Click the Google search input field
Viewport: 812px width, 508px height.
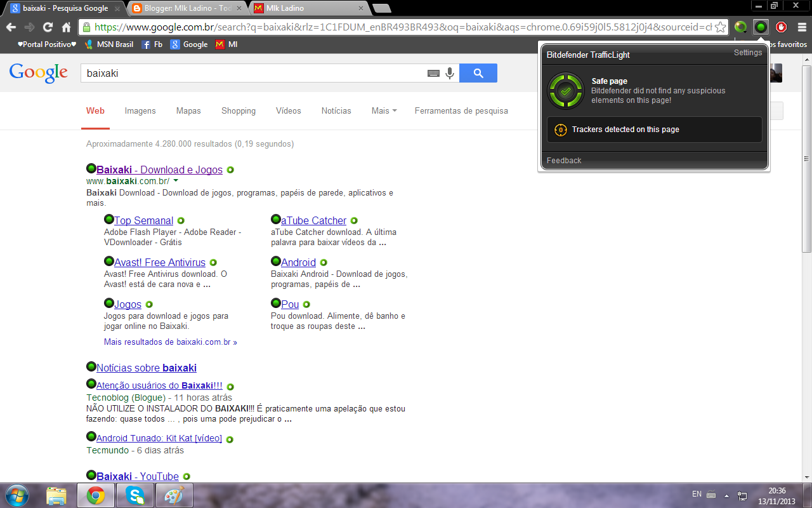coord(254,73)
